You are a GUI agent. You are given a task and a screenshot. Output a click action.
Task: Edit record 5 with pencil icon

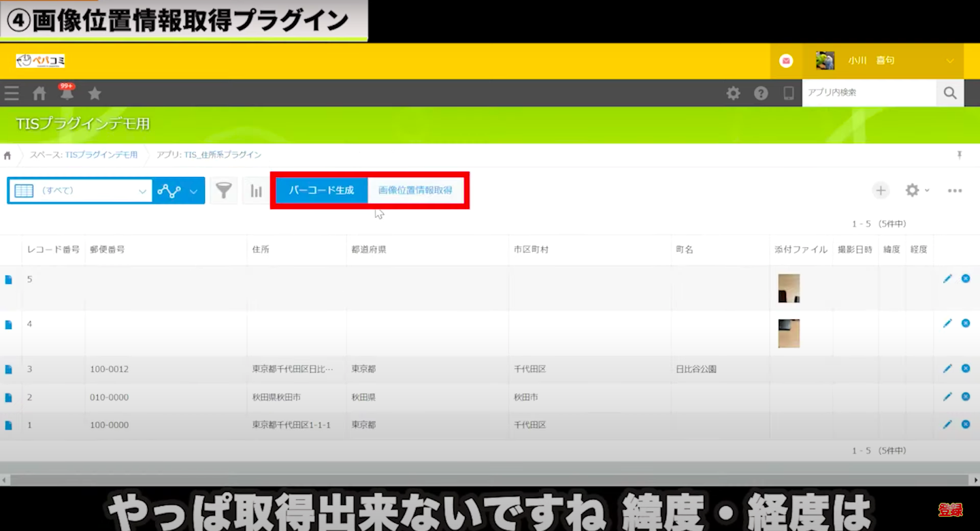(x=947, y=278)
